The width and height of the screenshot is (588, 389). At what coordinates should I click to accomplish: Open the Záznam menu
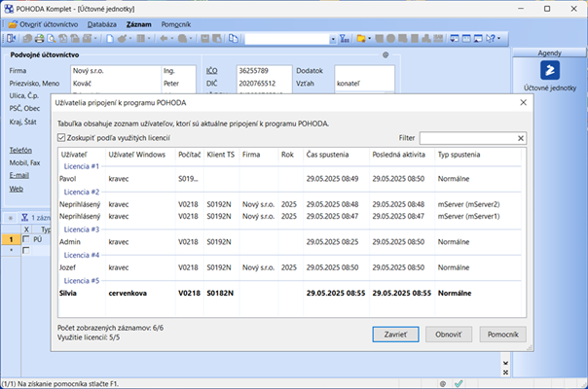(x=139, y=24)
